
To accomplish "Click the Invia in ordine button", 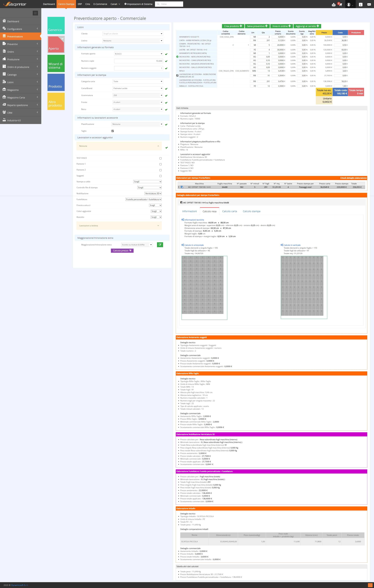I will (x=282, y=26).
